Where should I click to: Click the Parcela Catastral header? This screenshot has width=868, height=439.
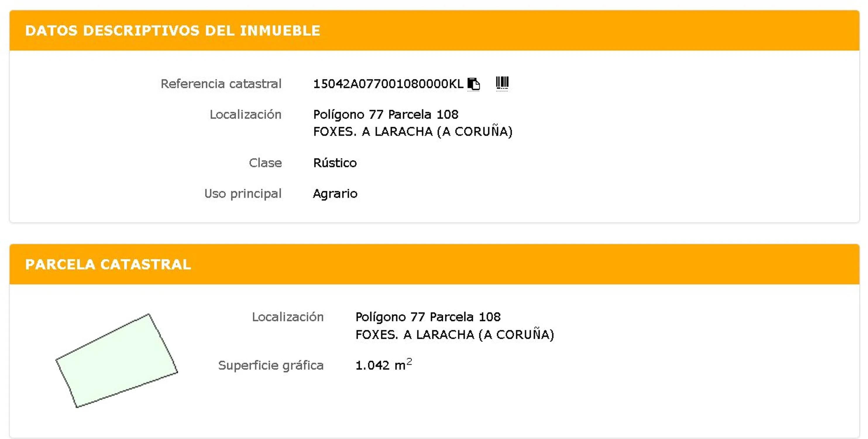[108, 264]
